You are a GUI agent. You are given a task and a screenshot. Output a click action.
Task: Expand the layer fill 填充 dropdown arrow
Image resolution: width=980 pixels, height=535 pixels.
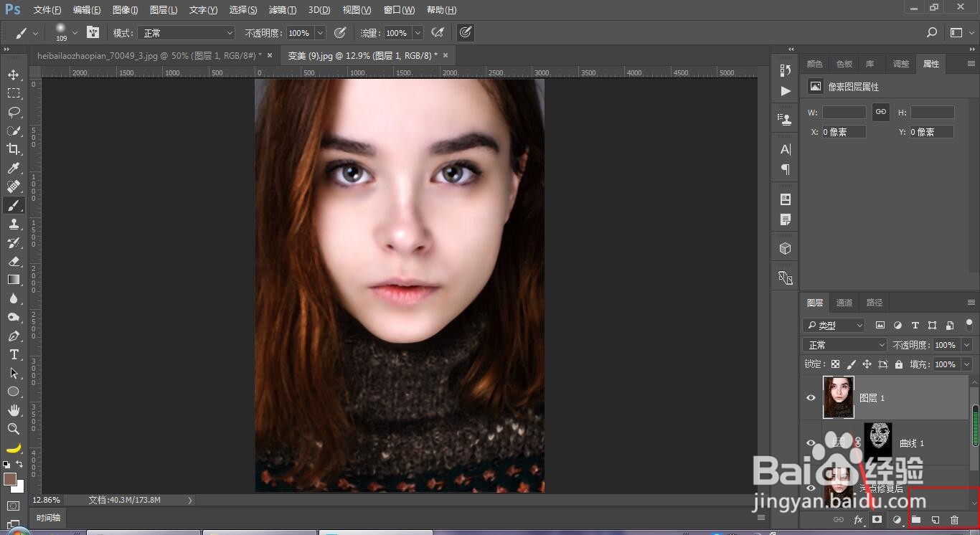pyautogui.click(x=967, y=364)
